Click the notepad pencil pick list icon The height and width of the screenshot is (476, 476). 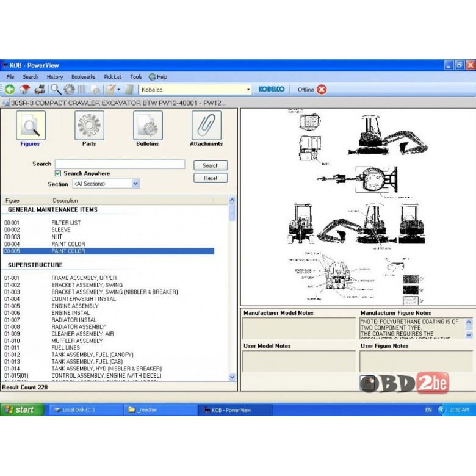click(110, 90)
